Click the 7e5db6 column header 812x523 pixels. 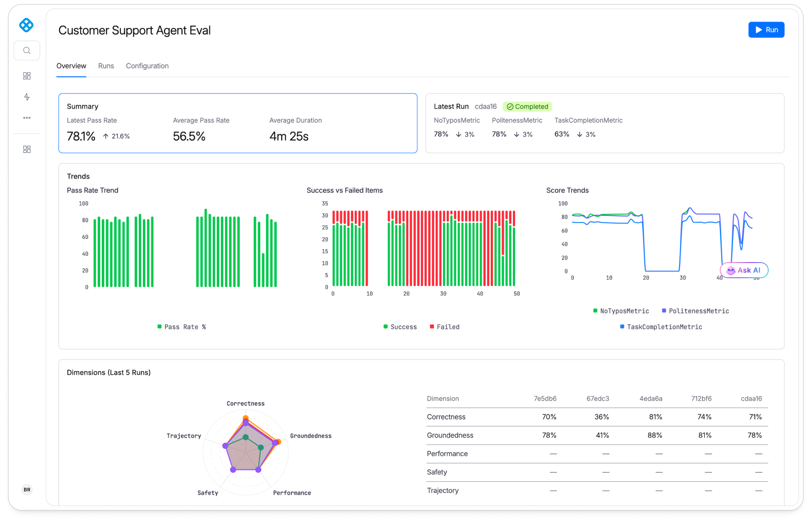[545, 399]
